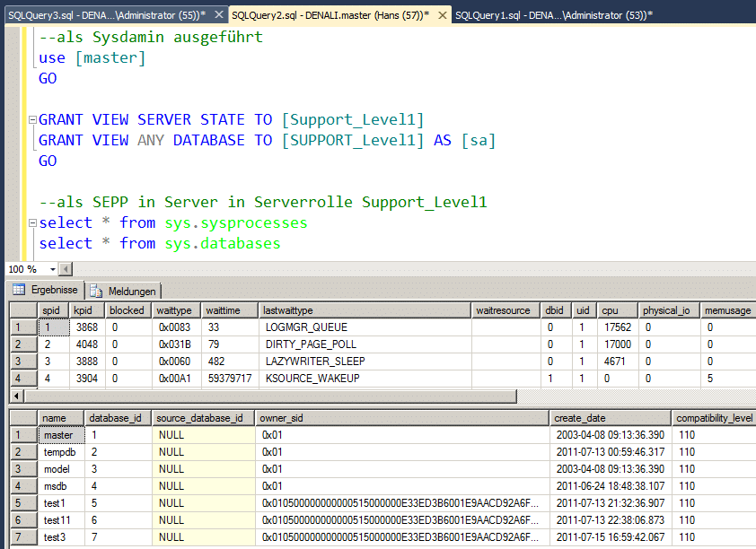Click the spid column header
756x549 pixels.
54,310
